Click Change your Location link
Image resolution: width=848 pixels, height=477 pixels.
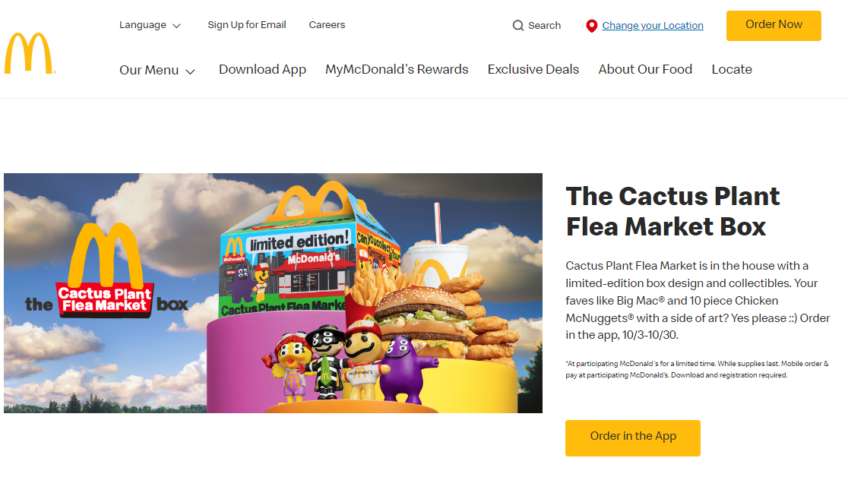pos(653,25)
